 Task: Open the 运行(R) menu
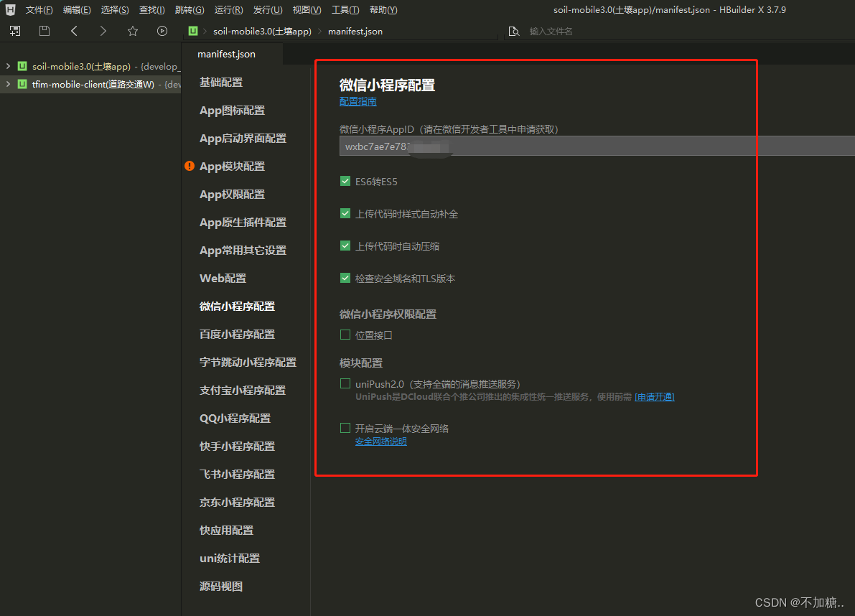coord(228,10)
